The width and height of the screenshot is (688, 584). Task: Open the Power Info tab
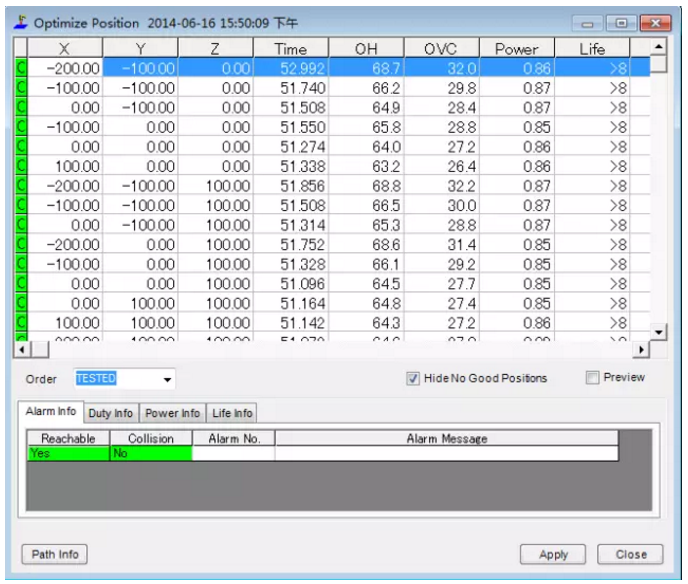pos(172,413)
